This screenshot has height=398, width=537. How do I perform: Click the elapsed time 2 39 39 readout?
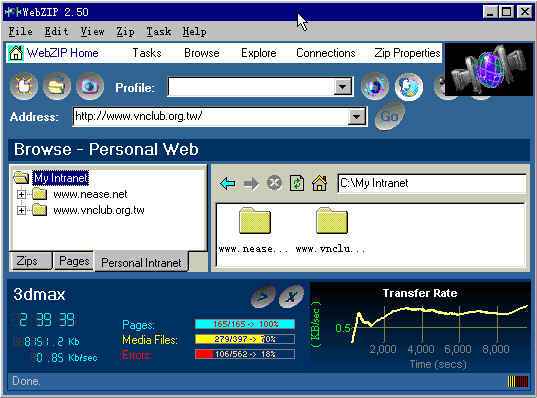click(x=47, y=320)
